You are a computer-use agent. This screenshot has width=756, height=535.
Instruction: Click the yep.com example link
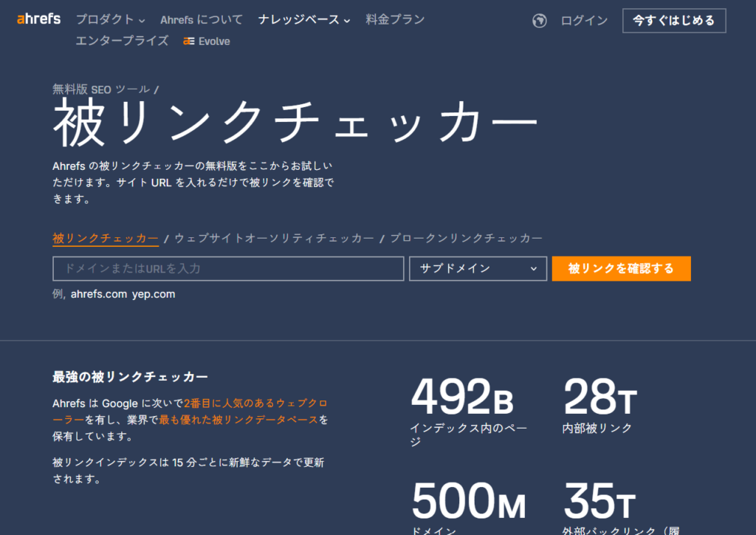[x=154, y=294]
